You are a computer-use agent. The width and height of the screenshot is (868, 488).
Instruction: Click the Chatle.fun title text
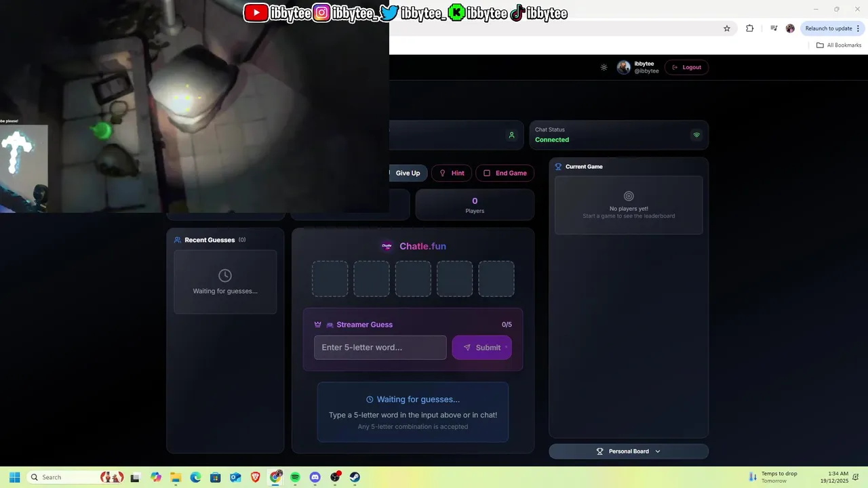point(422,246)
